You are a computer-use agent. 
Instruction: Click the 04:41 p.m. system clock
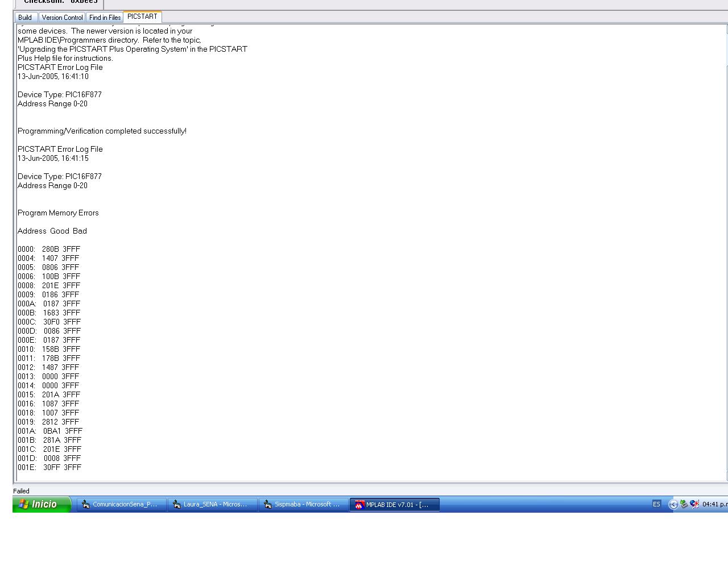pos(715,504)
